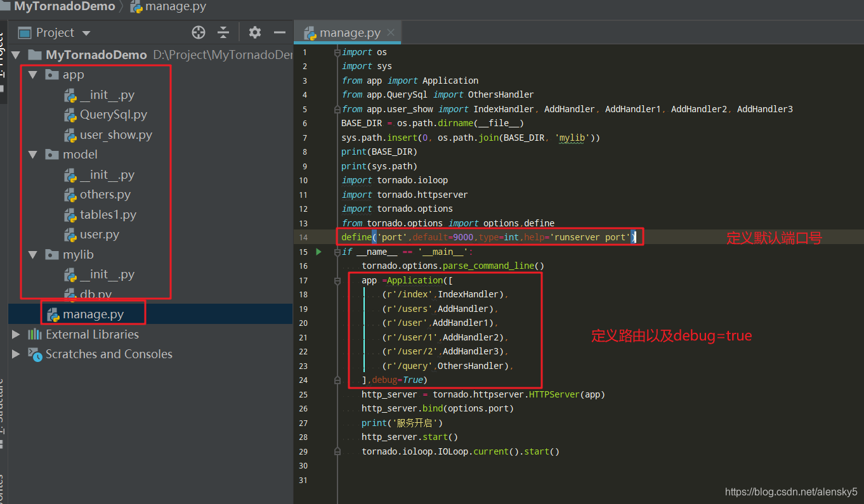864x504 pixels.
Task: Select db.py file in mylib
Action: pos(96,294)
